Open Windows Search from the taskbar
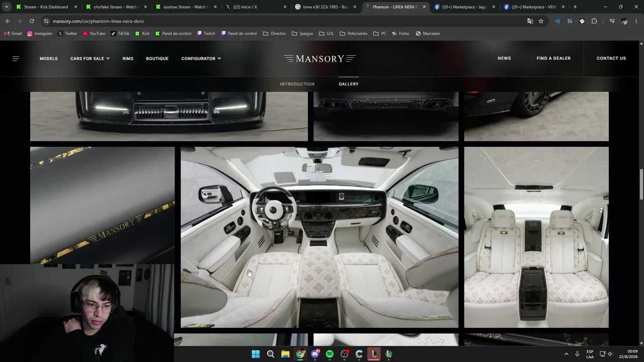Screen dimensions: 644x362 pyautogui.click(x=271, y=354)
